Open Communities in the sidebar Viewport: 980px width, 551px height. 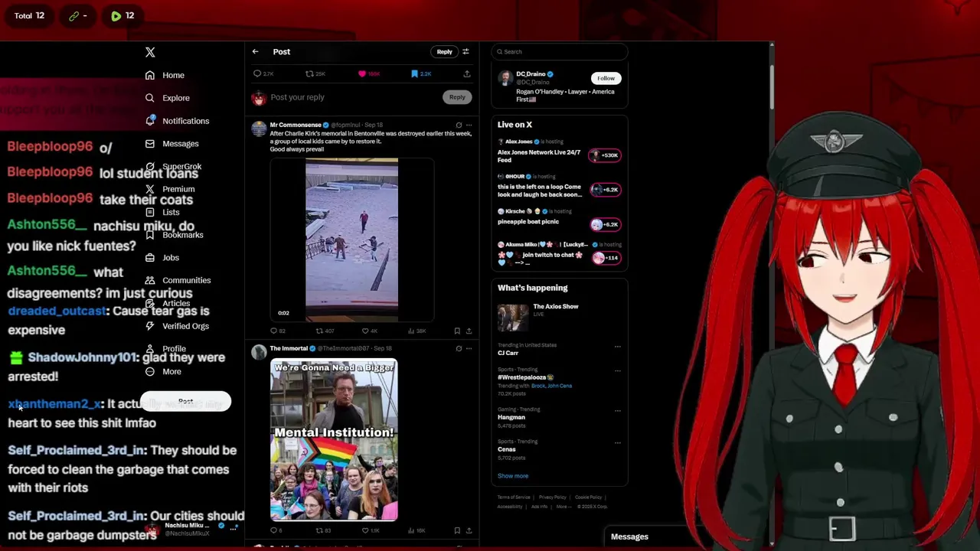pyautogui.click(x=178, y=280)
